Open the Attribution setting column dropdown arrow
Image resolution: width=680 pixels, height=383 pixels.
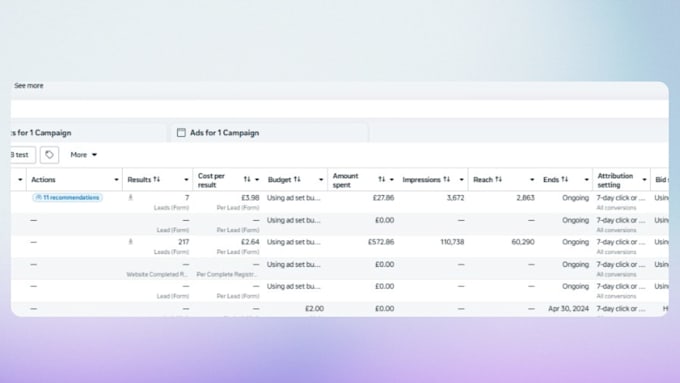tap(644, 180)
